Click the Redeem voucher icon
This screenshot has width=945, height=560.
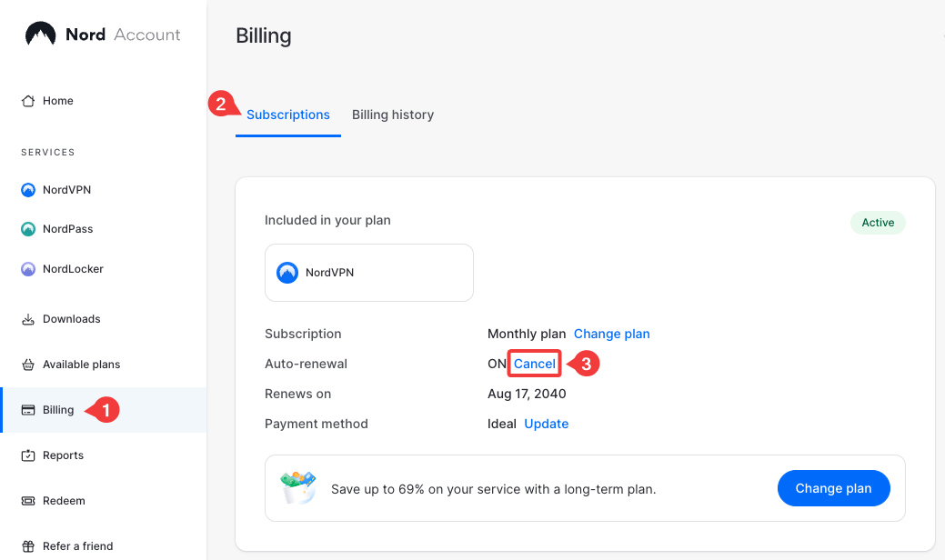click(28, 501)
